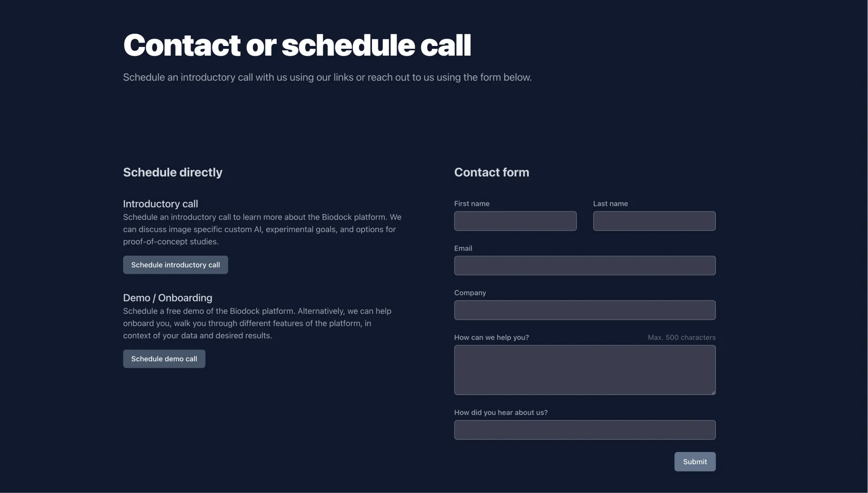Select the Email input box
This screenshot has width=868, height=493.
tap(584, 266)
